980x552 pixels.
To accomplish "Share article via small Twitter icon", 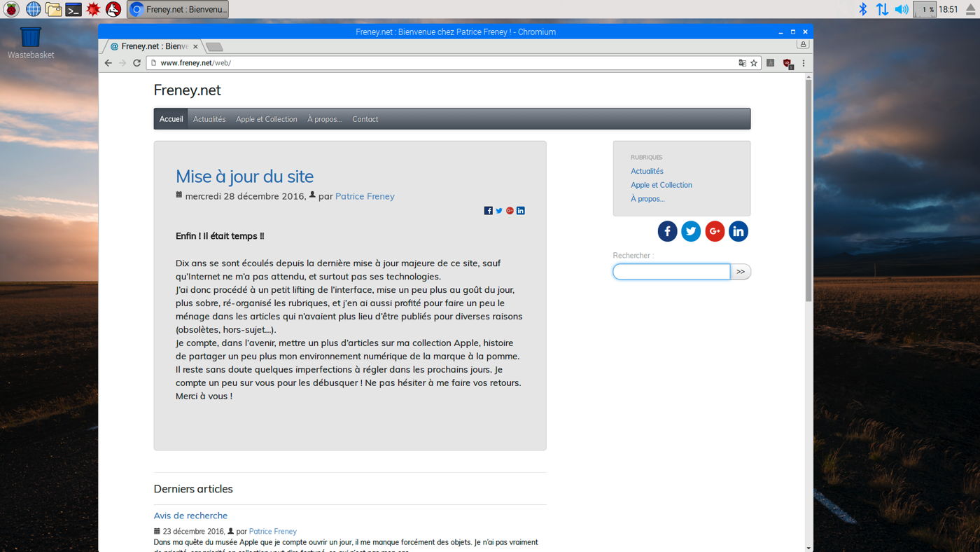I will click(499, 211).
